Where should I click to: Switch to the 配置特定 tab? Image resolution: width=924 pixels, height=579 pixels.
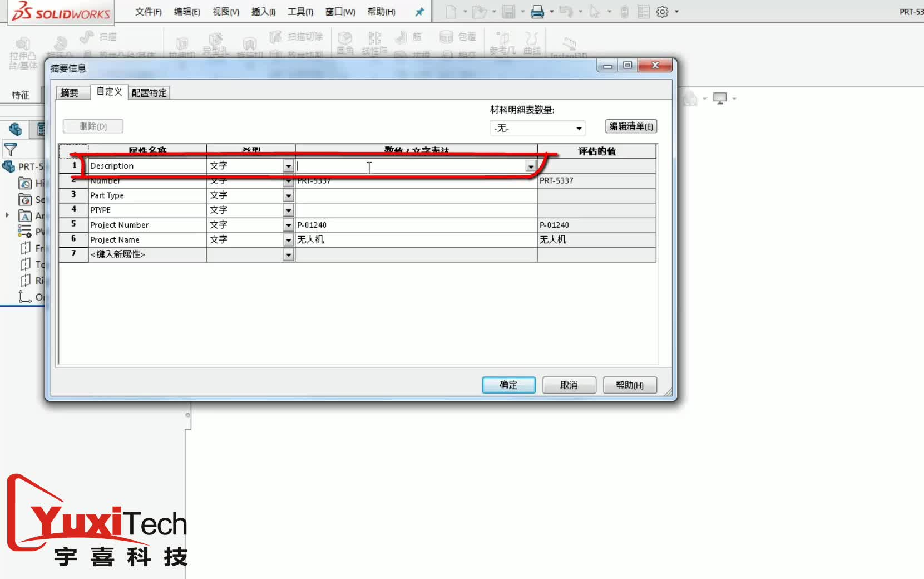pos(149,93)
